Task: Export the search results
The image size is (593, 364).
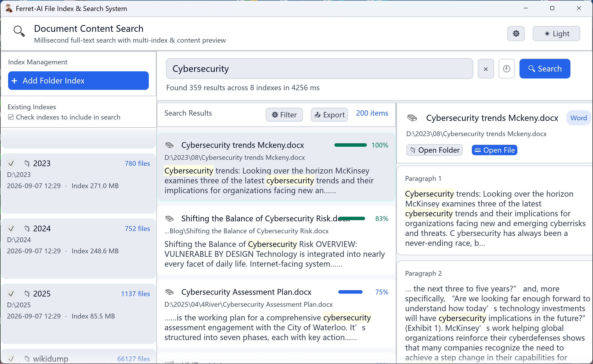Action: coord(329,115)
